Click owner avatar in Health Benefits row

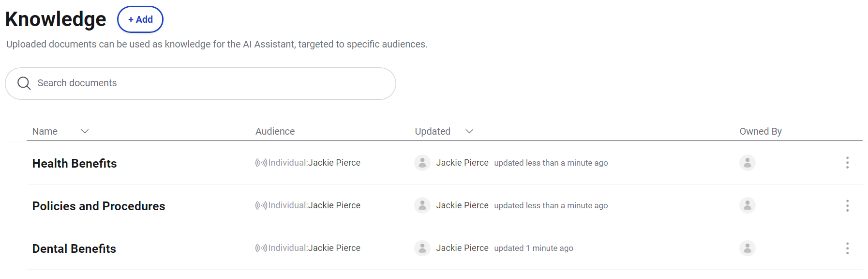pyautogui.click(x=747, y=163)
